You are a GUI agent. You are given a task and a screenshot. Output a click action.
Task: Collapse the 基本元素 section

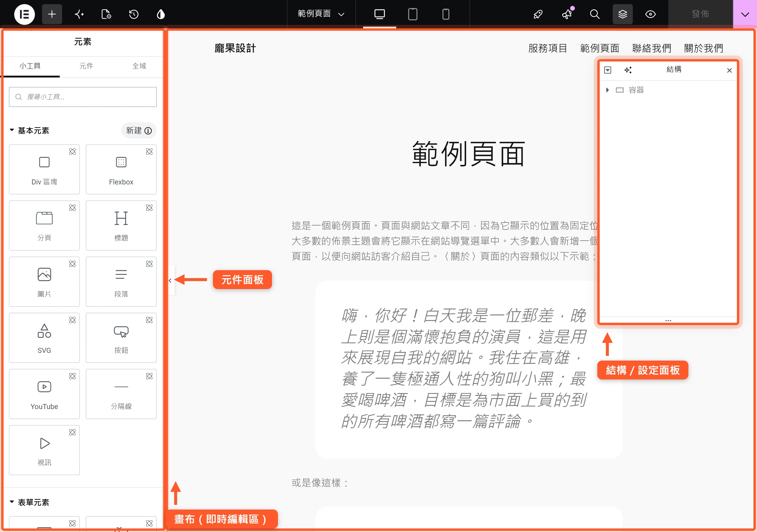pos(29,131)
